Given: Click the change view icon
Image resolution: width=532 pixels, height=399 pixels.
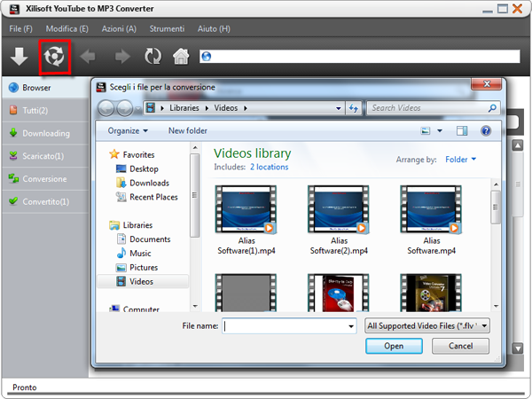Looking at the screenshot, I should coord(426,130).
